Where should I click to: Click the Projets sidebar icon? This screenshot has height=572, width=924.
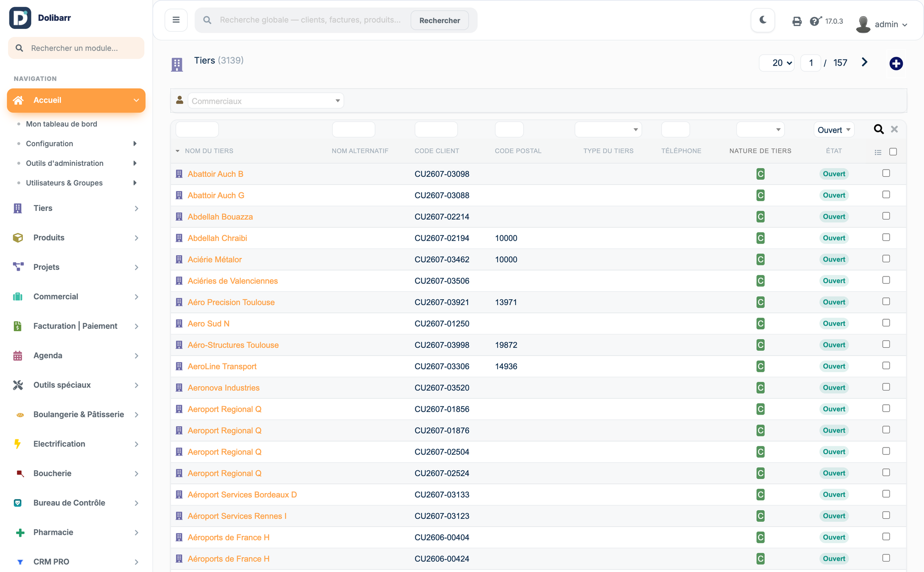coord(18,267)
